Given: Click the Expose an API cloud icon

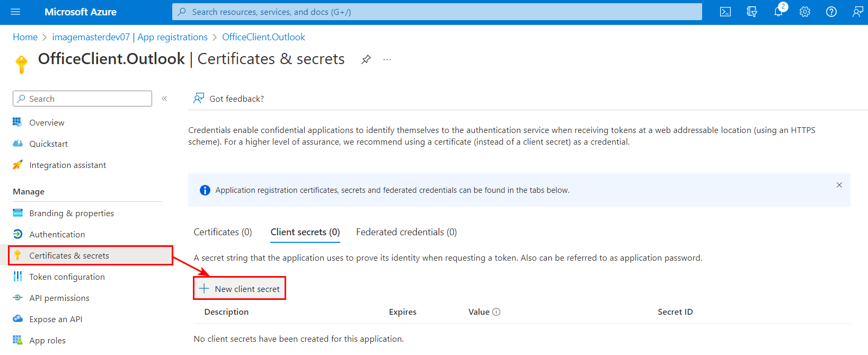Looking at the screenshot, I should 17,319.
